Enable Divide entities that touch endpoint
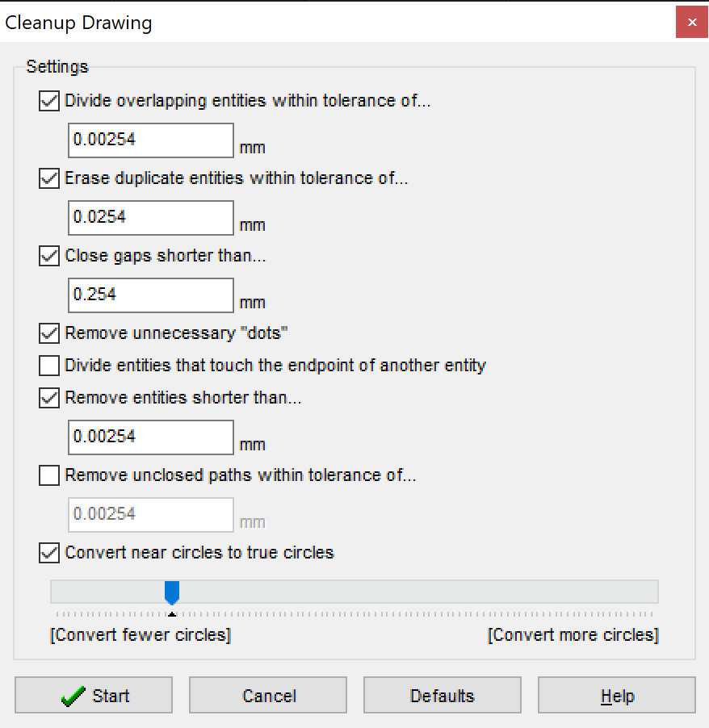The image size is (709, 728). [49, 366]
